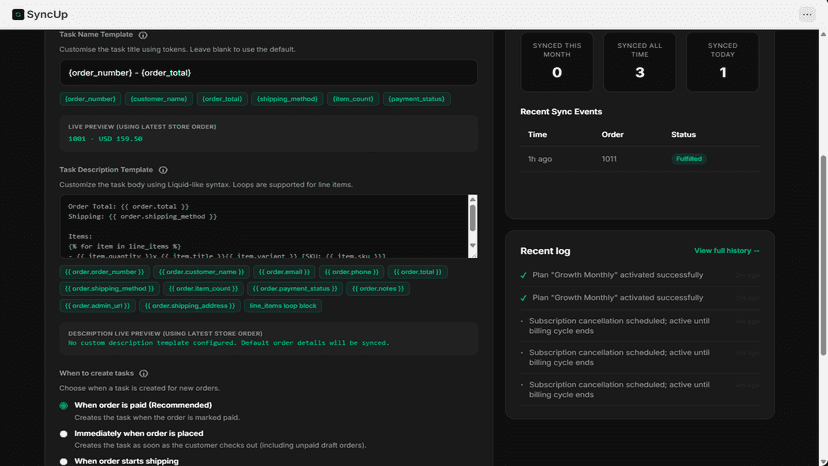Viewport: 828px width, 466px height.
Task: Click the Synced This Month card
Action: pyautogui.click(x=557, y=61)
